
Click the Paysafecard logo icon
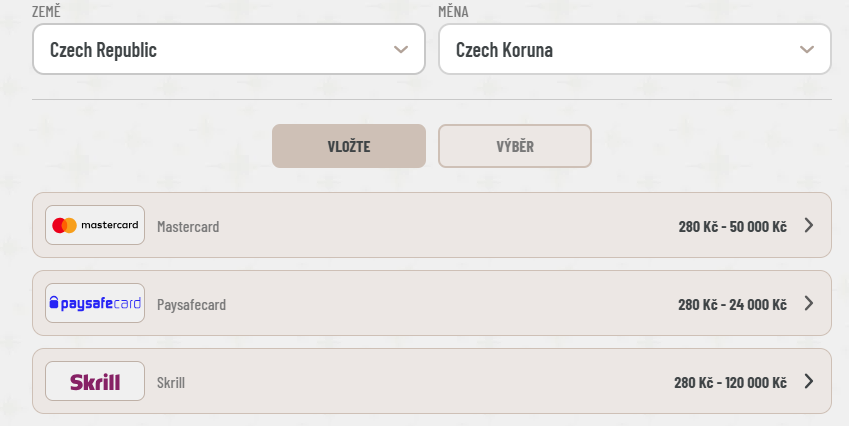click(95, 303)
